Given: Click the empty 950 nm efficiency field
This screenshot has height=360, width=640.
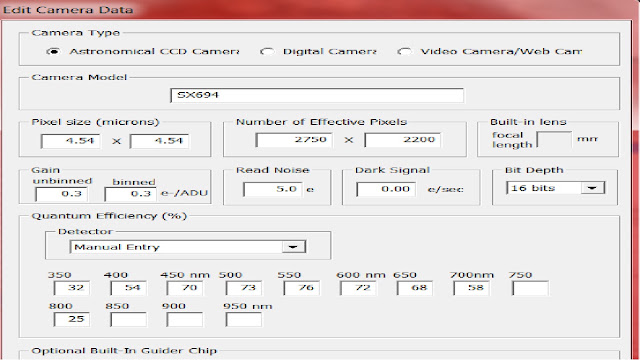Looking at the screenshot, I should [244, 319].
